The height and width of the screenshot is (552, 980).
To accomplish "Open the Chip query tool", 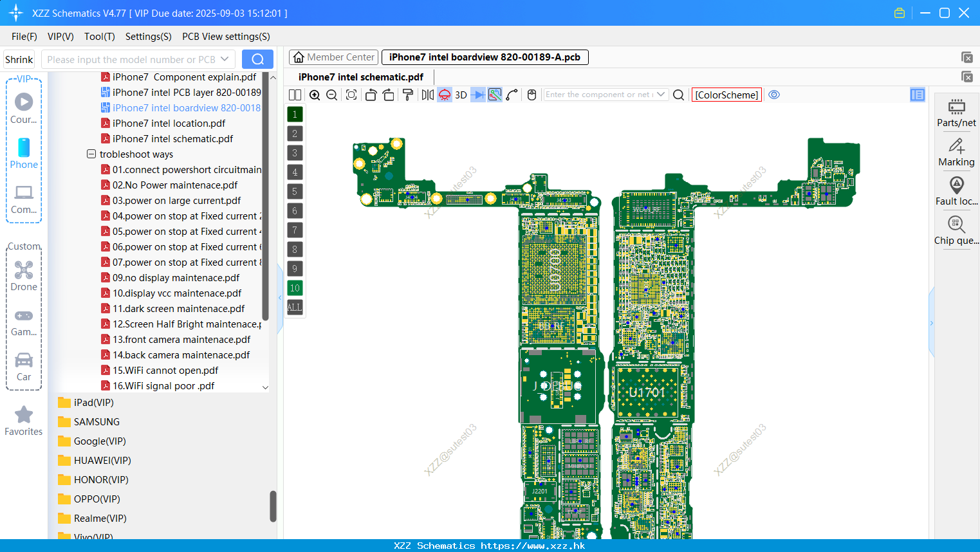I will [956, 230].
